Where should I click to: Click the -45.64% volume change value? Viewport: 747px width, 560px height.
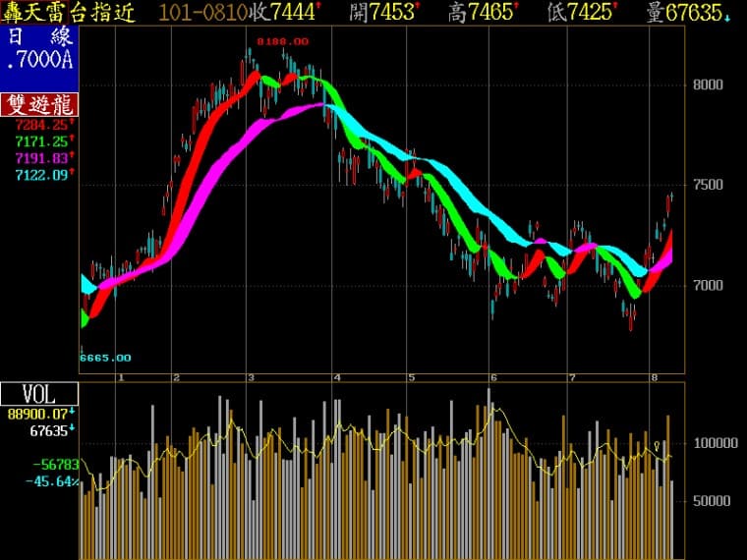click(x=39, y=481)
